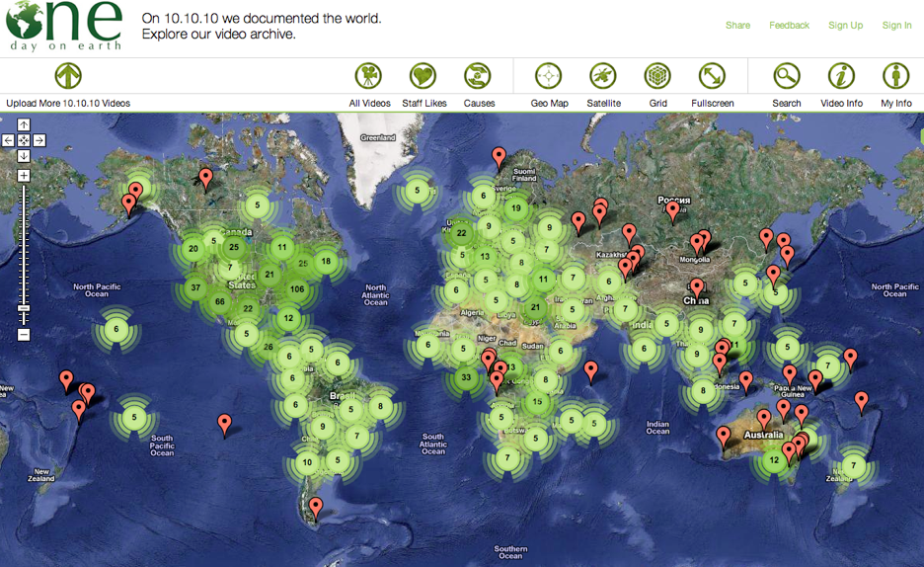The width and height of the screenshot is (924, 567).
Task: Open Video Info panel
Action: pyautogui.click(x=841, y=76)
